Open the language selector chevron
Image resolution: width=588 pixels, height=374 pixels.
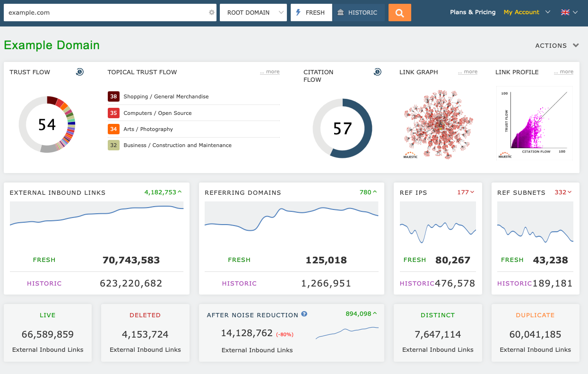[x=574, y=12]
